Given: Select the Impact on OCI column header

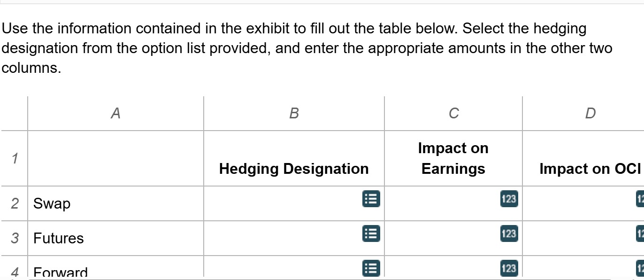Looking at the screenshot, I should click(x=590, y=112).
